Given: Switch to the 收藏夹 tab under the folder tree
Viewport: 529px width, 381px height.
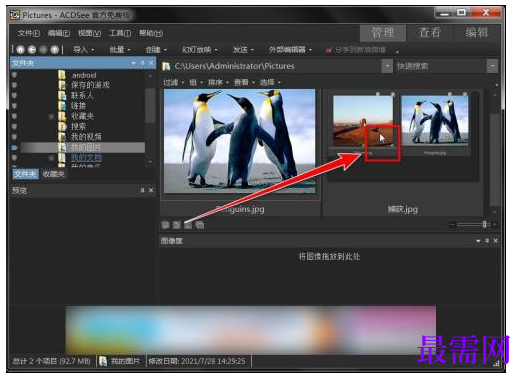Looking at the screenshot, I should click(54, 174).
